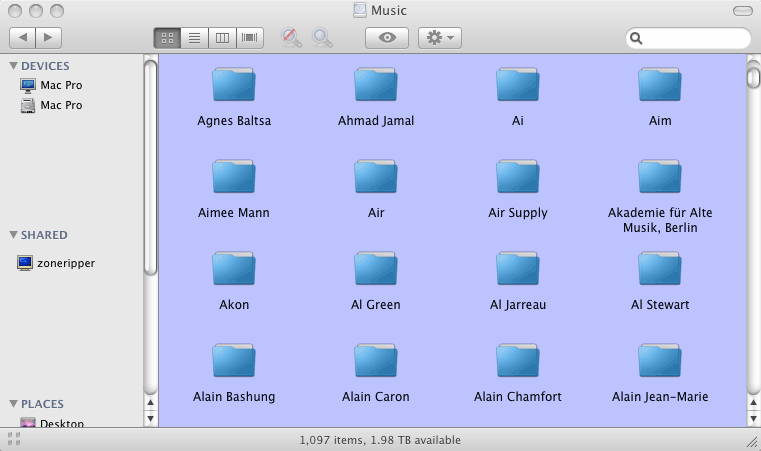Select the Ai folder icon
Viewport: 761px width, 451px height.
click(518, 84)
